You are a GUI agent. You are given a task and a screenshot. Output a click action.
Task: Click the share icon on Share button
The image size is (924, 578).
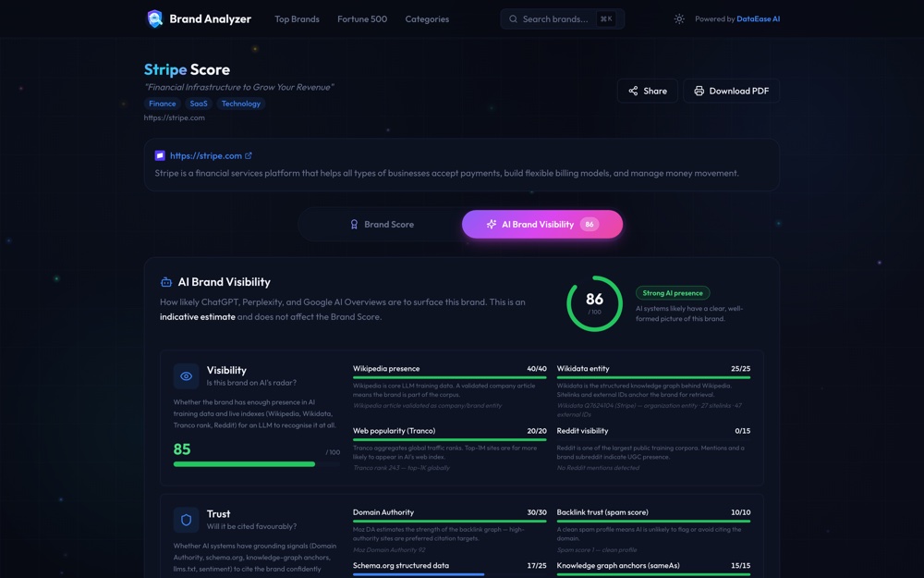(633, 91)
